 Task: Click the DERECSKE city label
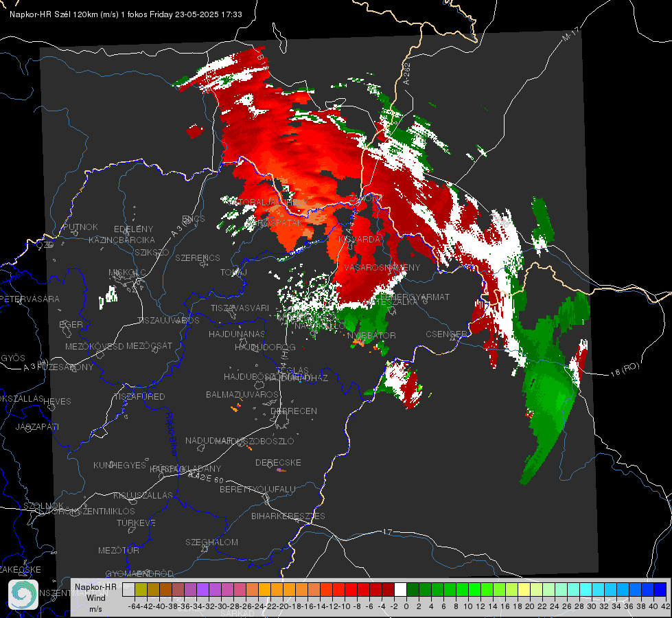pos(278,463)
